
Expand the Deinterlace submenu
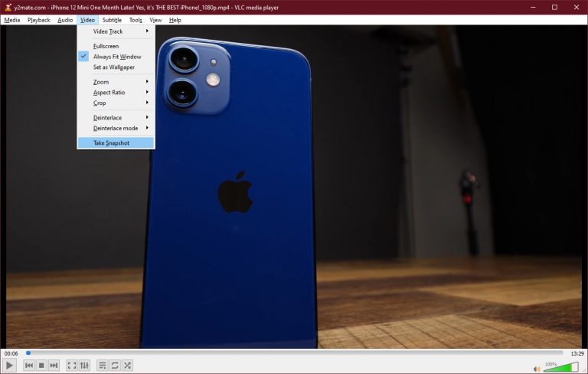[x=116, y=117]
